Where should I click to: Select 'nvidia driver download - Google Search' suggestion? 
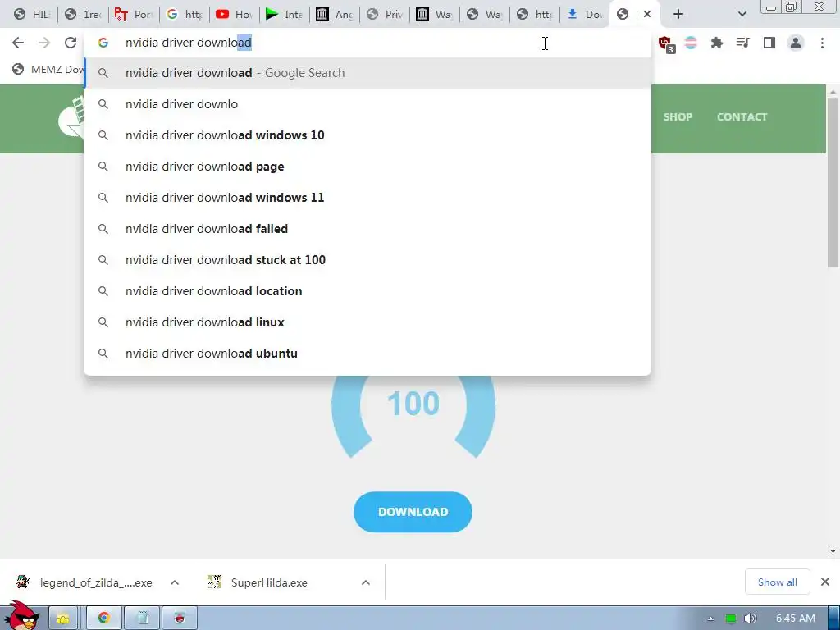pyautogui.click(x=367, y=73)
